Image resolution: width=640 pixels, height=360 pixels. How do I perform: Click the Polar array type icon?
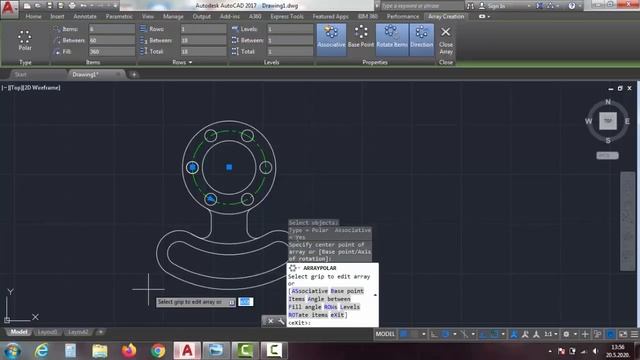[25, 40]
